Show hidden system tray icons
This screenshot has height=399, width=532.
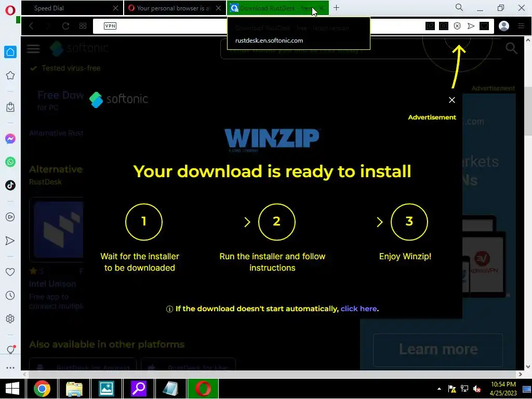click(440, 389)
